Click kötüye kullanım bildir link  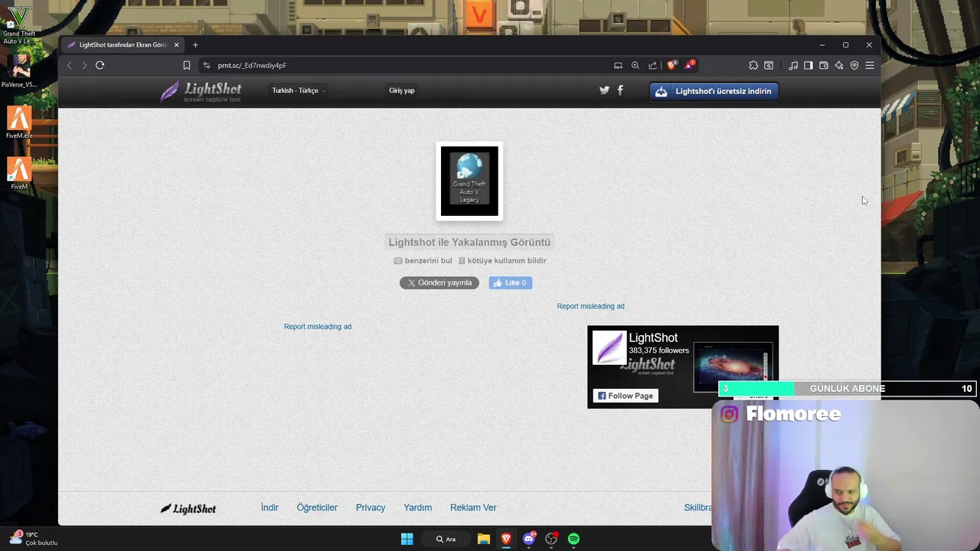pyautogui.click(x=502, y=261)
